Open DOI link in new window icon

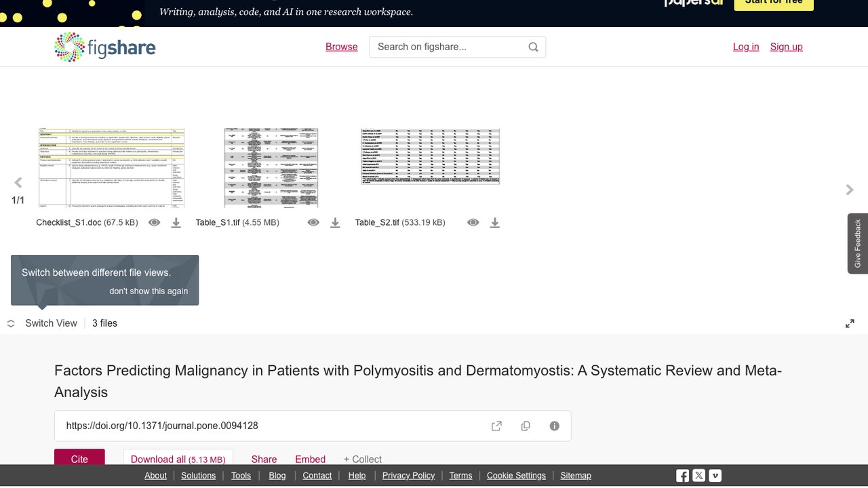496,426
